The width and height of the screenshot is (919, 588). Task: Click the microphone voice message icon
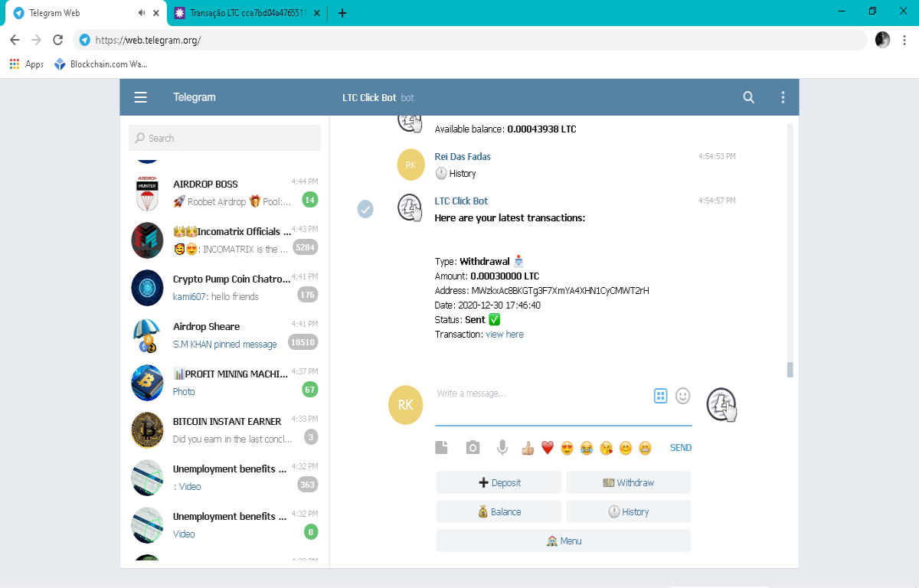coord(502,447)
